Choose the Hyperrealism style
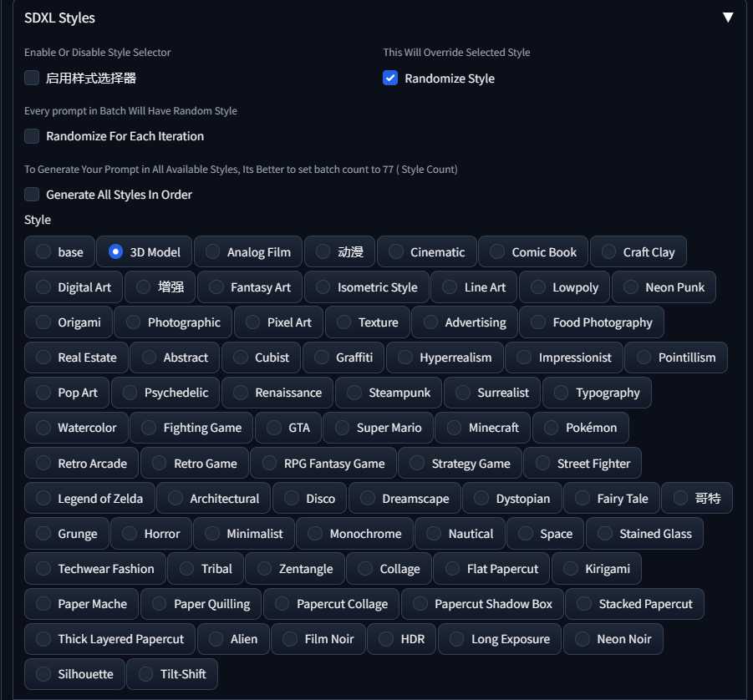753x700 pixels. 405,357
